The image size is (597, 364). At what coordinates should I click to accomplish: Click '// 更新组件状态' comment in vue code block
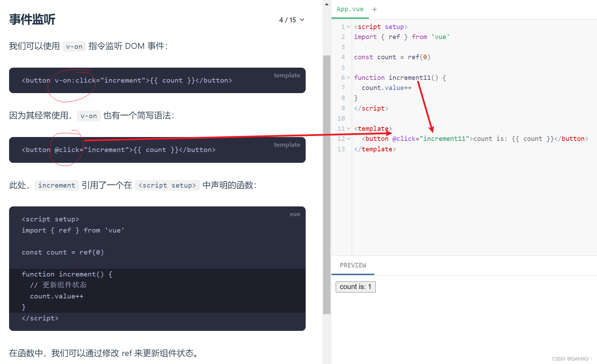[58, 285]
